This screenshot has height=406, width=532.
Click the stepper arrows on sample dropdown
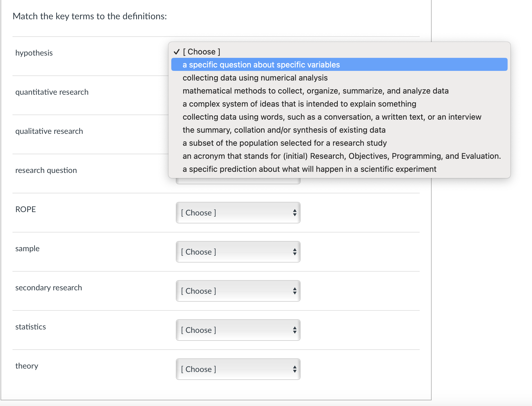point(295,252)
